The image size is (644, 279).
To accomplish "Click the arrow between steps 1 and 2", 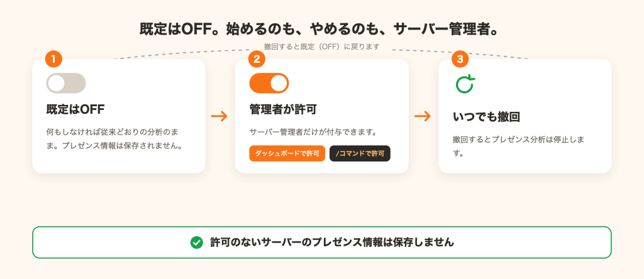I will 219,116.
